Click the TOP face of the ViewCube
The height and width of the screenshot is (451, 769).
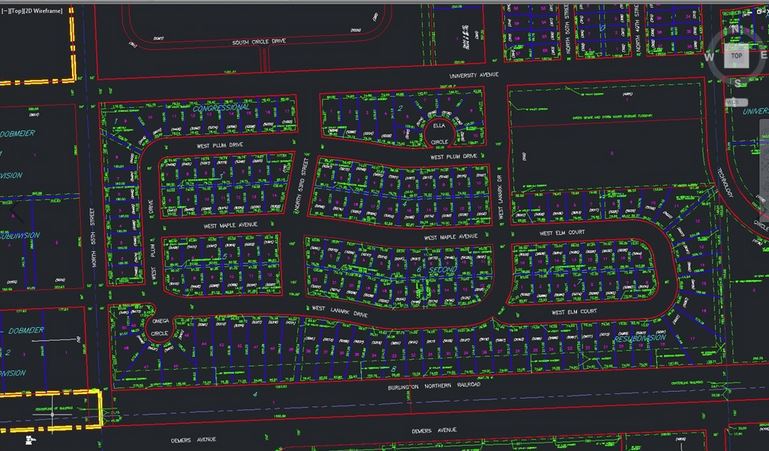tap(737, 57)
